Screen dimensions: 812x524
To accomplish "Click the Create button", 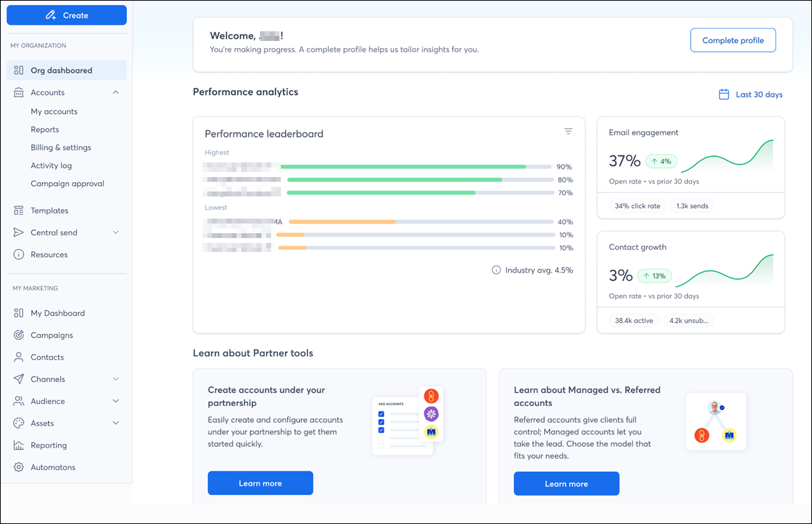I will [x=67, y=15].
